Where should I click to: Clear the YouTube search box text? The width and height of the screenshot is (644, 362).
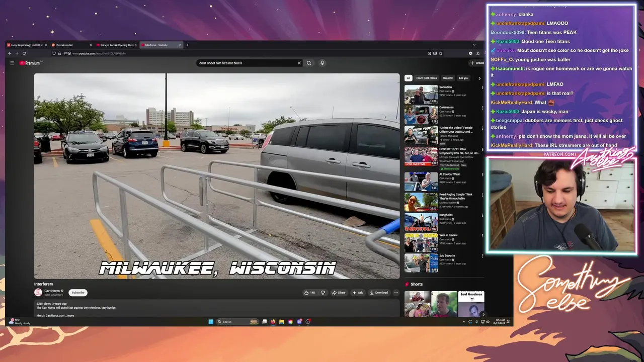299,63
